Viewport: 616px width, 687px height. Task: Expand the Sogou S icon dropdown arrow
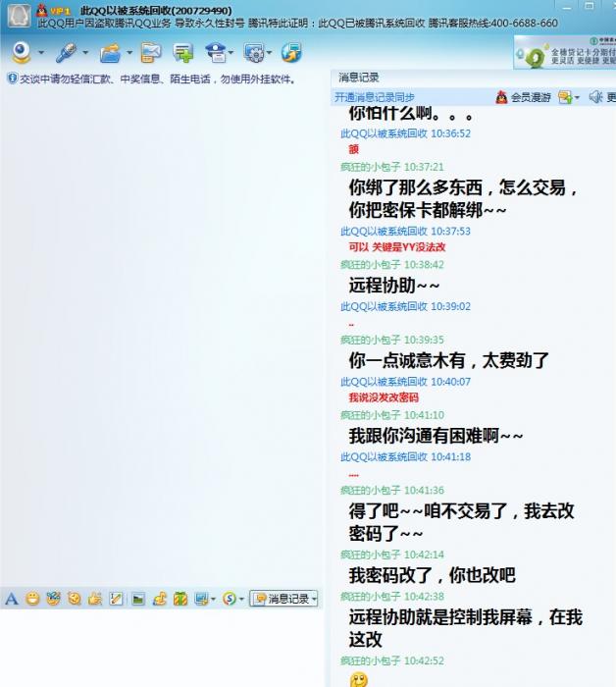tap(241, 599)
